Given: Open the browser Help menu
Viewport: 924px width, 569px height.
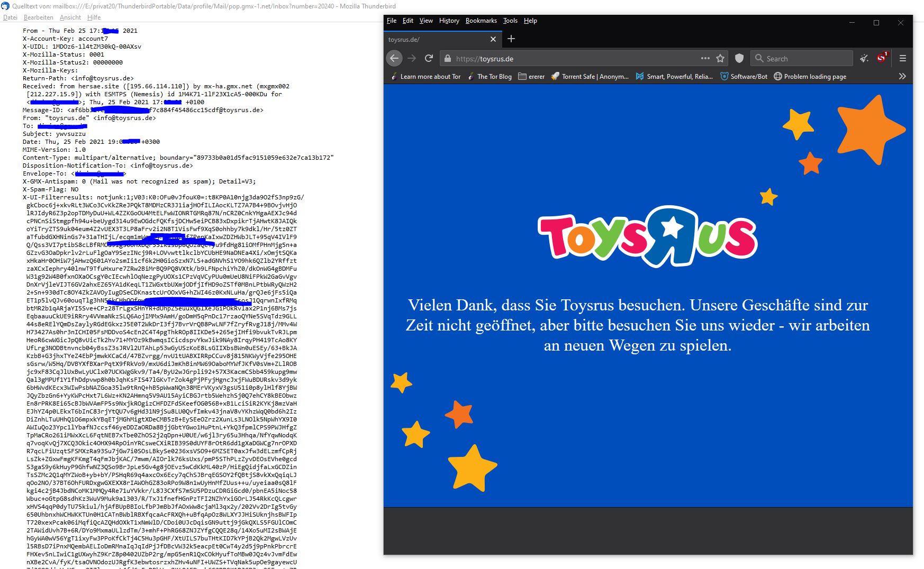Looking at the screenshot, I should [530, 21].
